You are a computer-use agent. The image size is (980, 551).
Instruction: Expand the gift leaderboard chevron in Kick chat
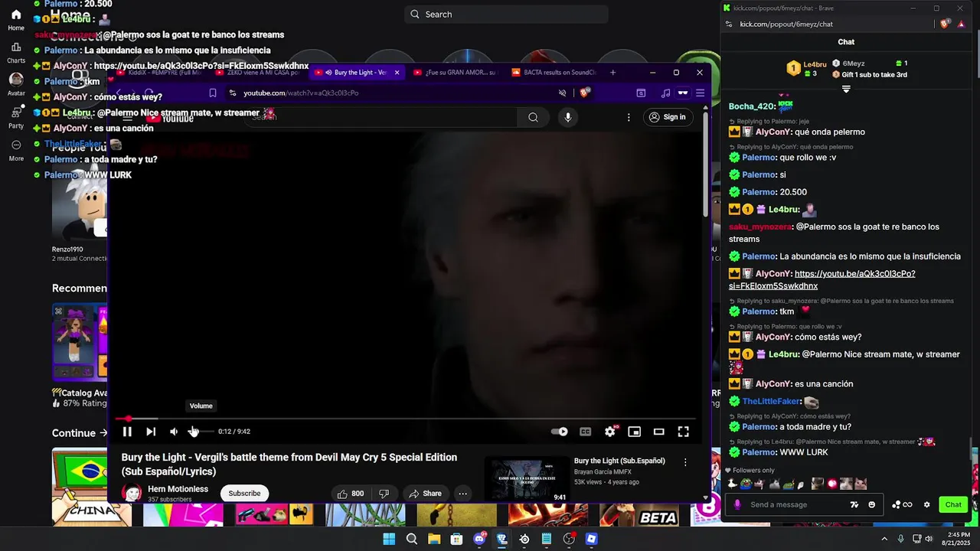point(846,90)
